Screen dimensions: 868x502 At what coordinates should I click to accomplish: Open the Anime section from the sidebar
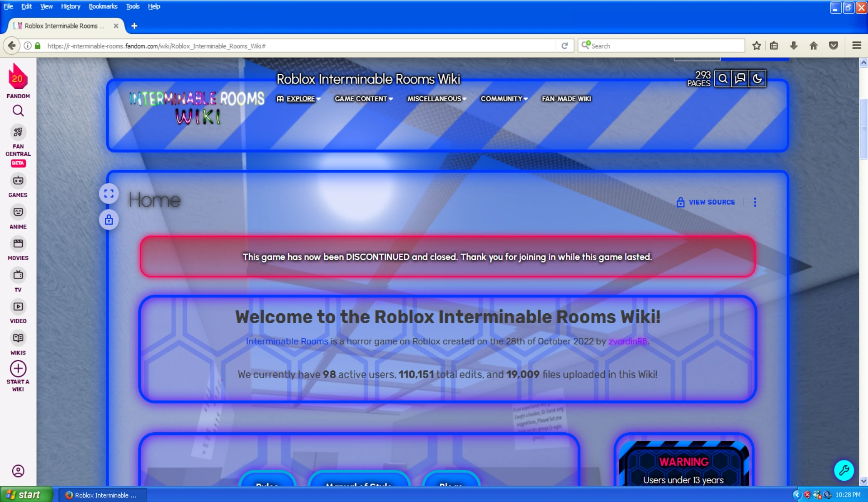click(x=18, y=212)
